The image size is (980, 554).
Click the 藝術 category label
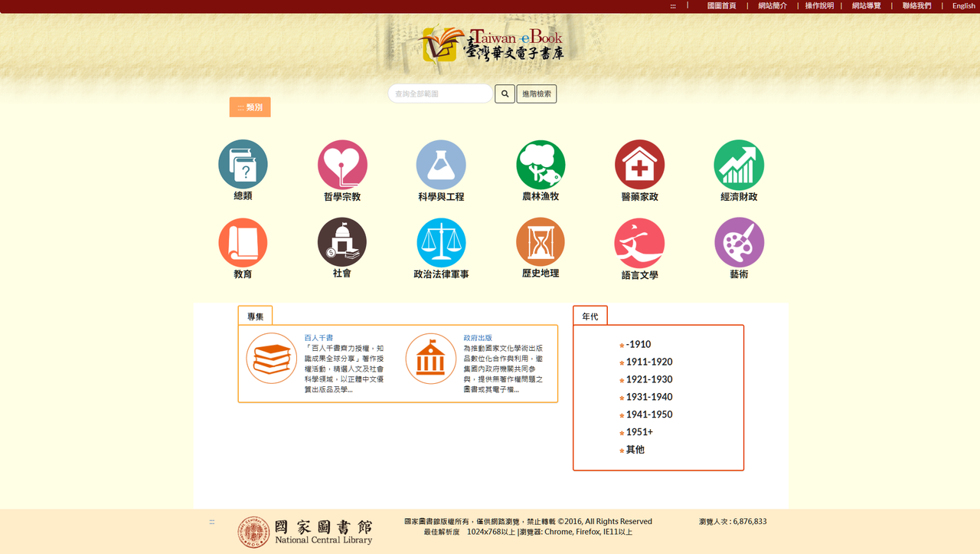739,274
